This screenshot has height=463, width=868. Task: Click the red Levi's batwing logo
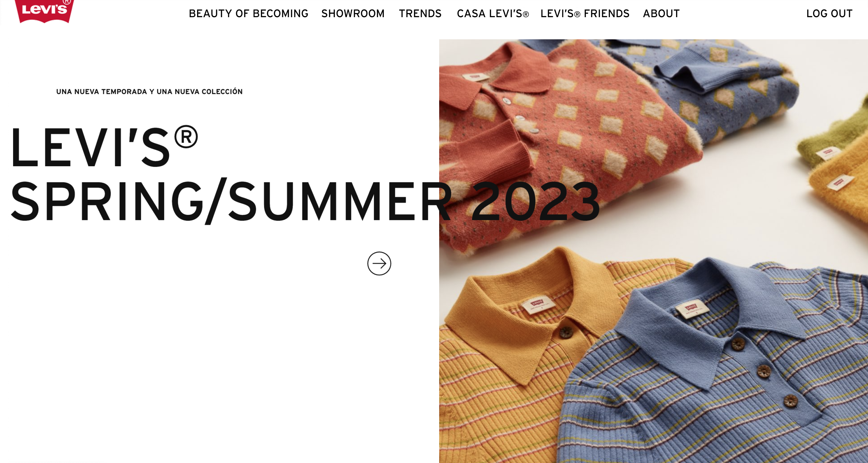click(x=44, y=11)
